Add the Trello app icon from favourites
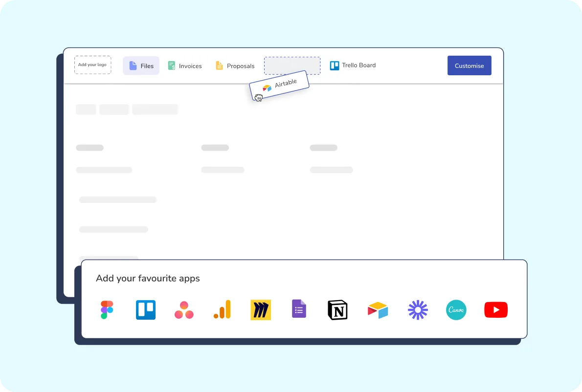This screenshot has height=392, width=582. tap(146, 310)
